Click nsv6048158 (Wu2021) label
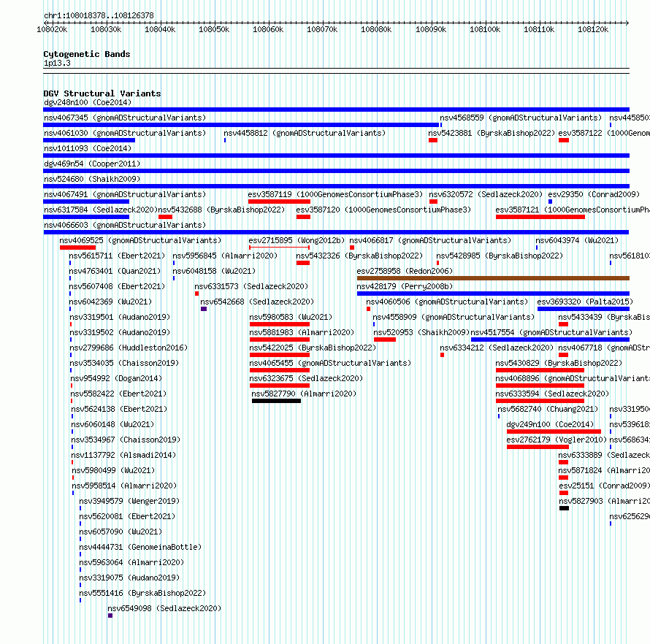The image size is (650, 644). (x=214, y=271)
